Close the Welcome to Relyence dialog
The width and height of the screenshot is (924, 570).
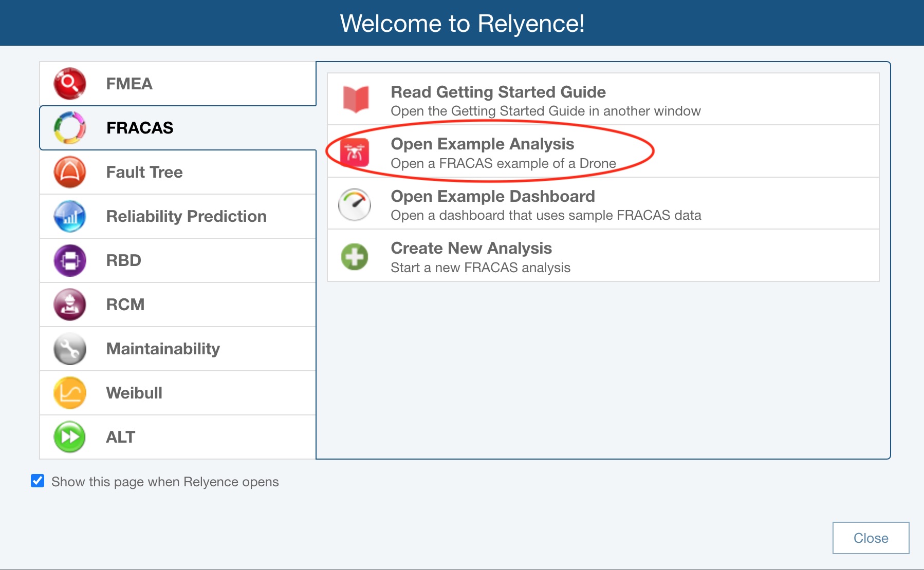871,538
